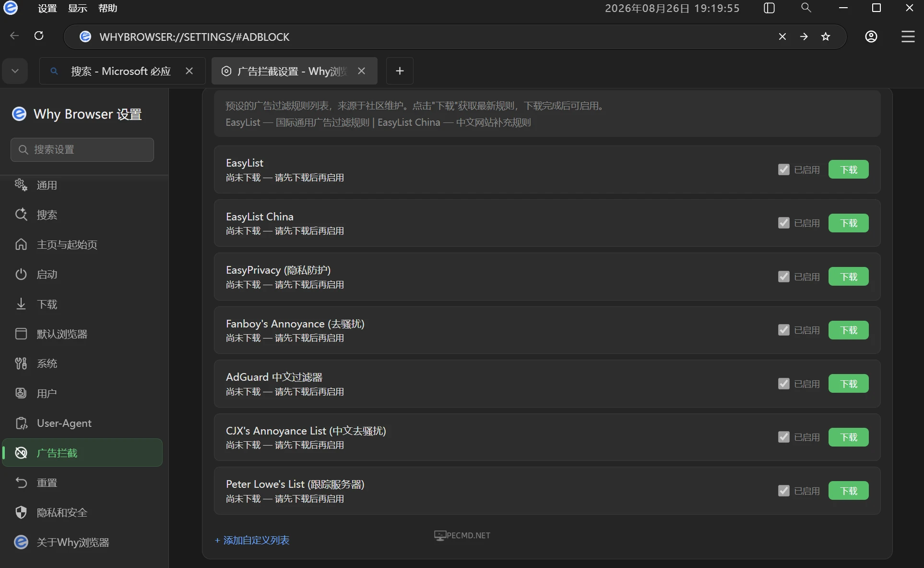Open 隐私和安全 settings in sidebar
Image resolution: width=924 pixels, height=568 pixels.
coord(83,513)
